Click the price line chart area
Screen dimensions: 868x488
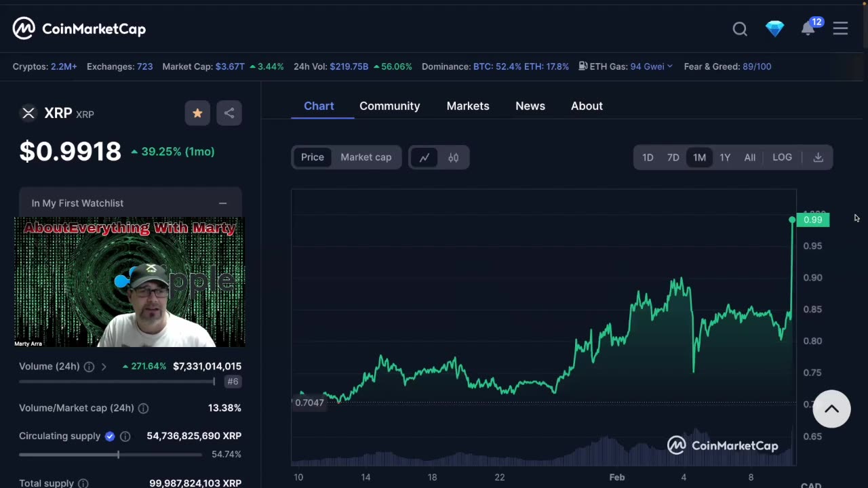pyautogui.click(x=543, y=329)
